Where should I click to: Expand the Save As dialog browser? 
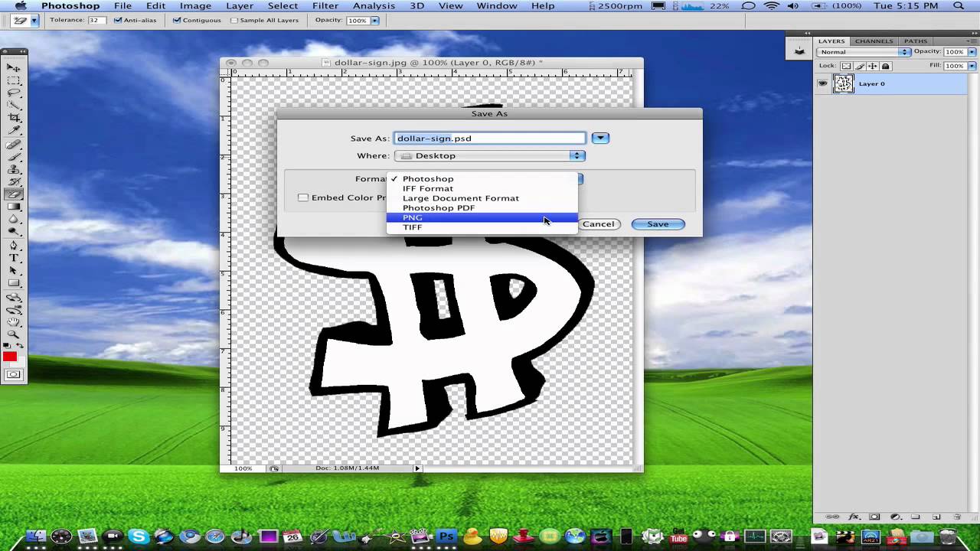(600, 139)
